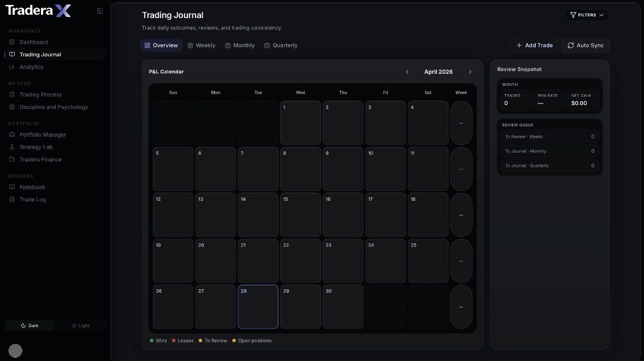The width and height of the screenshot is (644, 361).
Task: Switch to Light theme
Action: tap(80, 325)
